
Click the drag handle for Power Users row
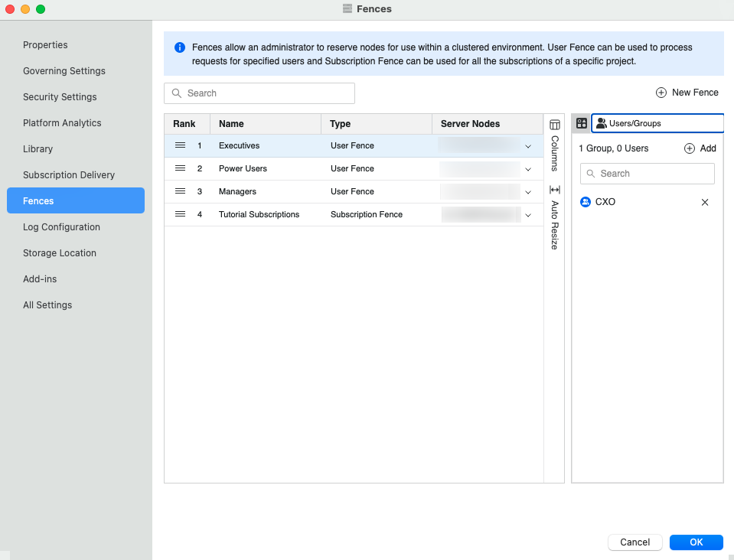181,168
